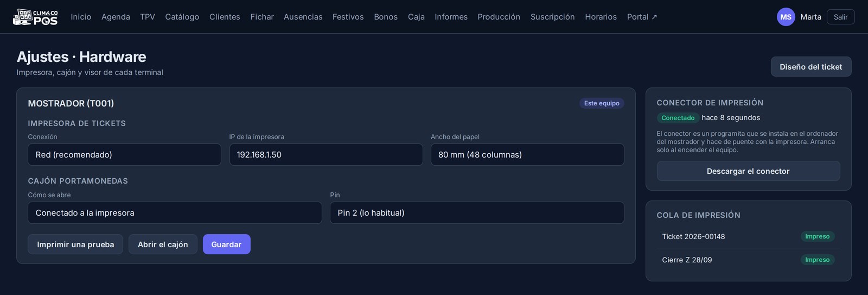Edit the IP de la impresora field

click(326, 155)
